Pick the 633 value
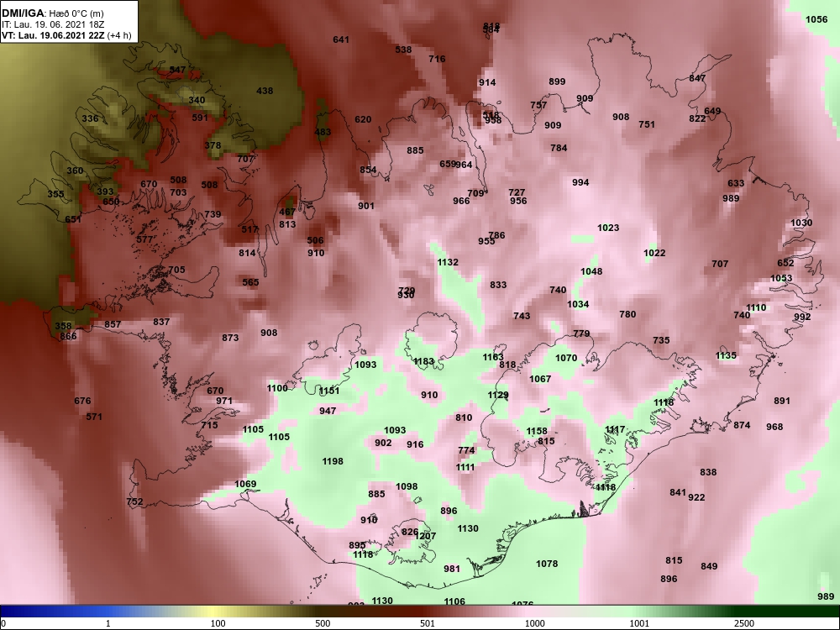Viewport: 840px width, 630px height. [736, 183]
